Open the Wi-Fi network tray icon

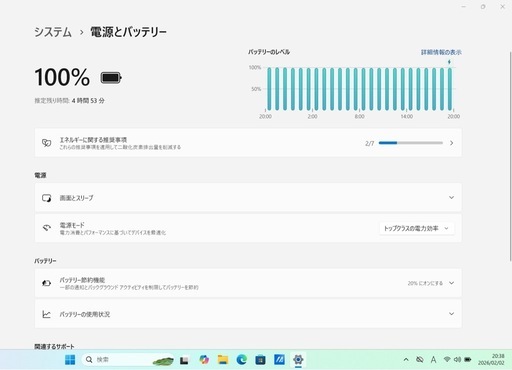point(447,360)
